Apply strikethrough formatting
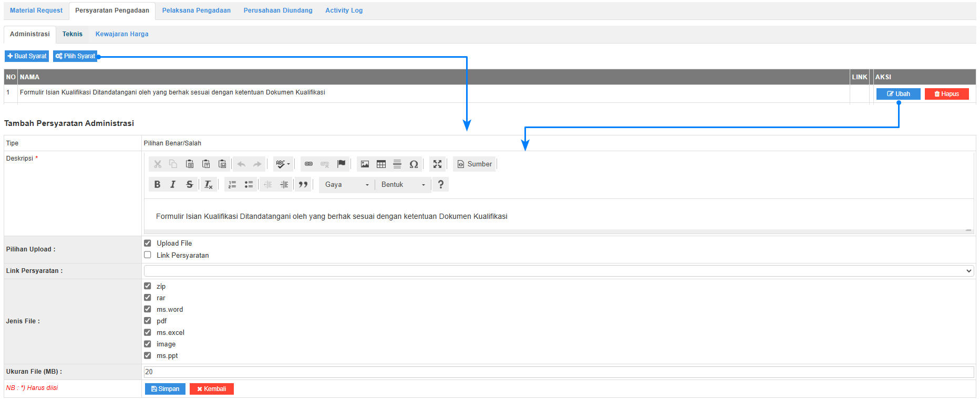Viewport: 980px width, 401px height. (x=189, y=185)
